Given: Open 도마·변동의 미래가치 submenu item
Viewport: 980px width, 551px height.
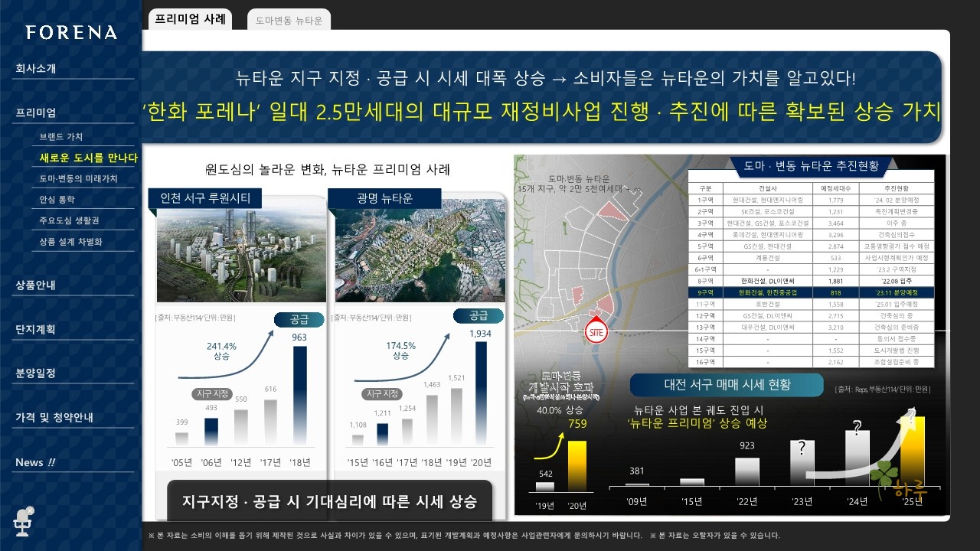Looking at the screenshot, I should pos(79,178).
